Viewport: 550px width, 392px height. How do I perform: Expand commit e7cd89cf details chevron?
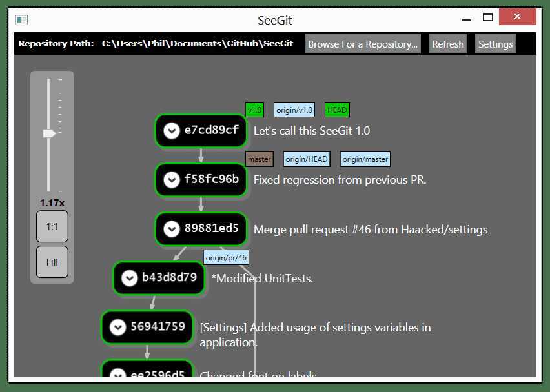coord(172,131)
